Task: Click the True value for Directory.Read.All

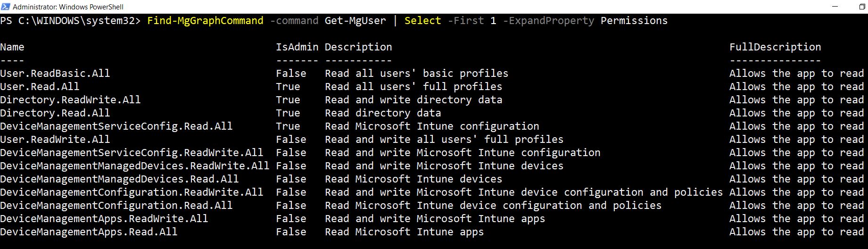Action: [x=288, y=113]
